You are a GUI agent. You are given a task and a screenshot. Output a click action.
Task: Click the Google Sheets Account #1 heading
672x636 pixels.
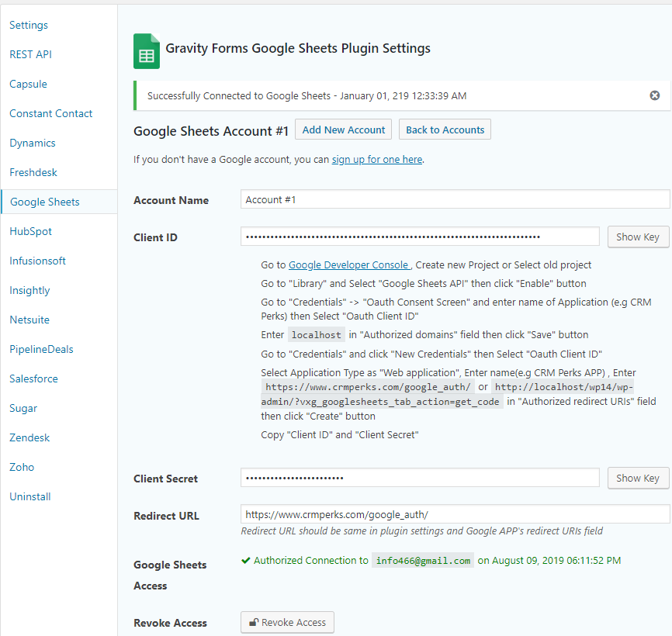(211, 131)
